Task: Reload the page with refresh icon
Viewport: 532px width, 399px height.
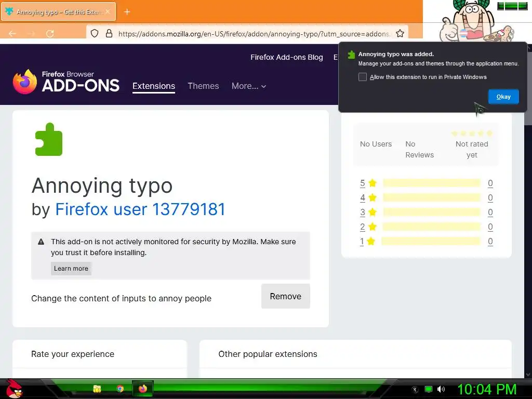Action: pyautogui.click(x=50, y=34)
